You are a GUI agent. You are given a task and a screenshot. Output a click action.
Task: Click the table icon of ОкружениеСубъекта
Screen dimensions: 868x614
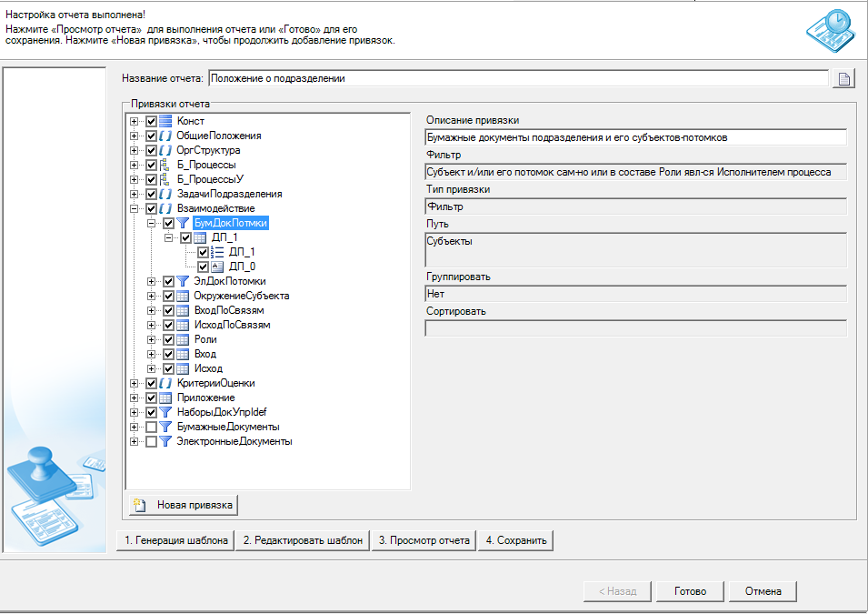(183, 296)
